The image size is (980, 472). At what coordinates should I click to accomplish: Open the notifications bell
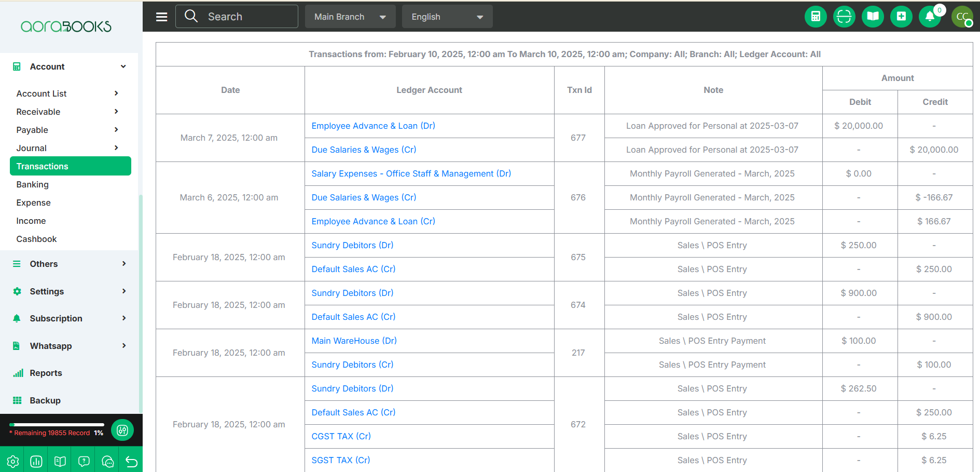pyautogui.click(x=930, y=17)
